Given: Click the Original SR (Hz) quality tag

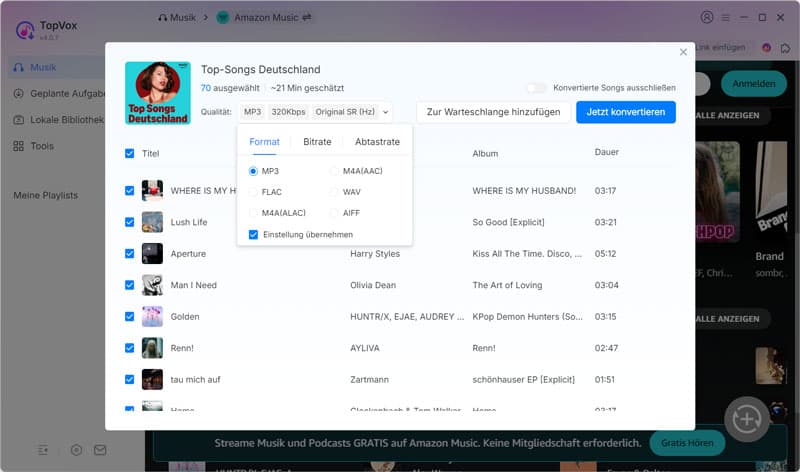Looking at the screenshot, I should coord(345,112).
